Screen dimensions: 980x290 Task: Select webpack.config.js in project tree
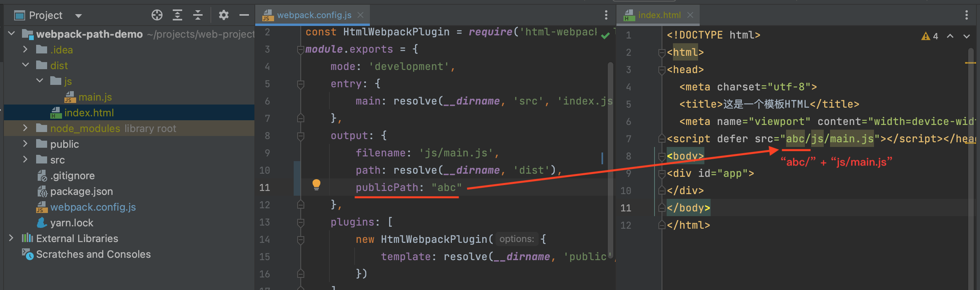pyautogui.click(x=93, y=207)
